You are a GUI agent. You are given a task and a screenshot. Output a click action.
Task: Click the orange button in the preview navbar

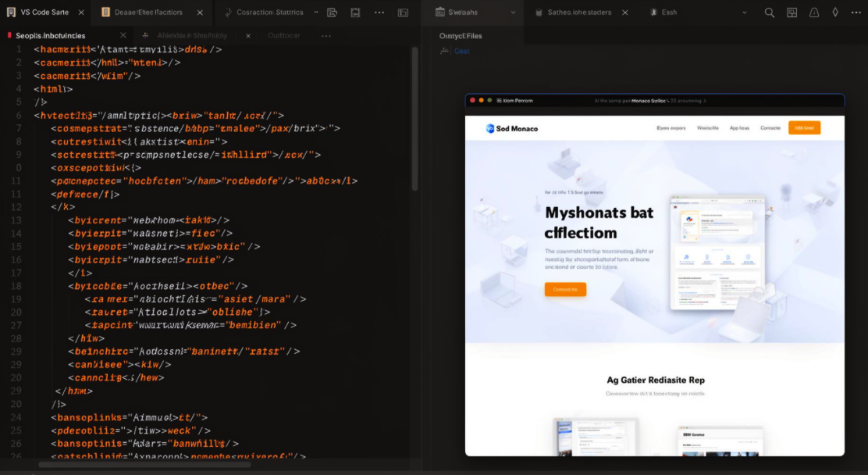tap(804, 127)
